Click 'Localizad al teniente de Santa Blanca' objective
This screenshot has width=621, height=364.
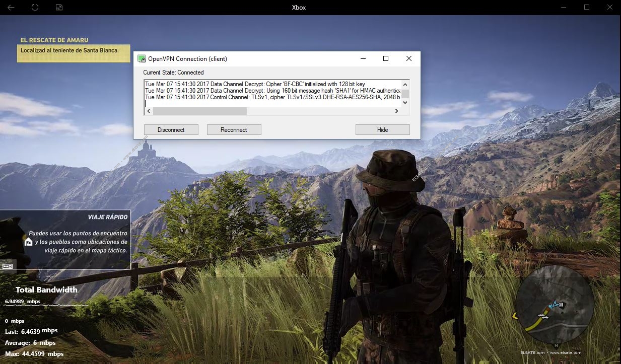(70, 50)
